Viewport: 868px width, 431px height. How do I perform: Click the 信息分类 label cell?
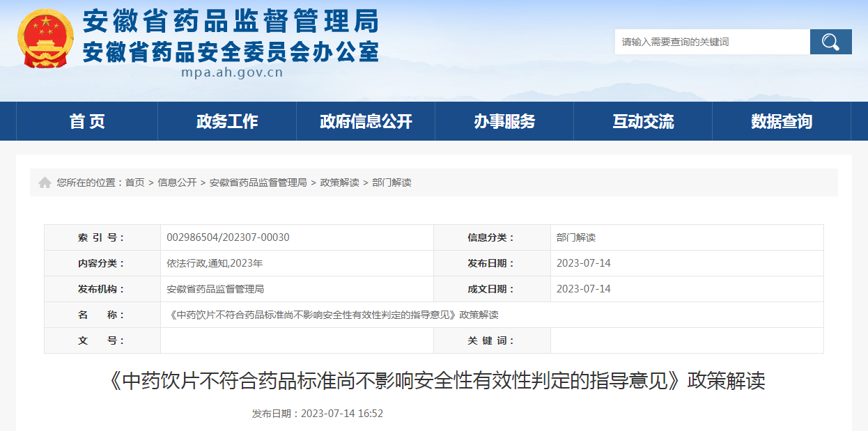pos(492,237)
